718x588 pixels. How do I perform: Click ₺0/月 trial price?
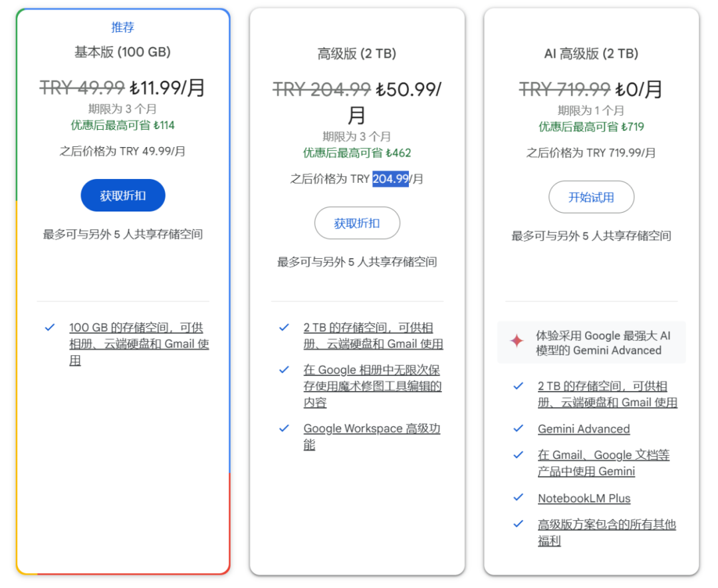click(639, 89)
